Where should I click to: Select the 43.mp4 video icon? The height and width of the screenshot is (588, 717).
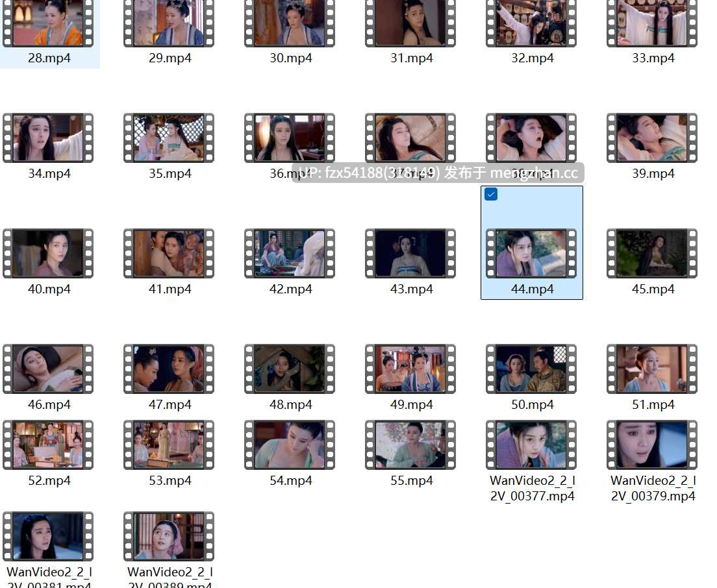click(410, 254)
